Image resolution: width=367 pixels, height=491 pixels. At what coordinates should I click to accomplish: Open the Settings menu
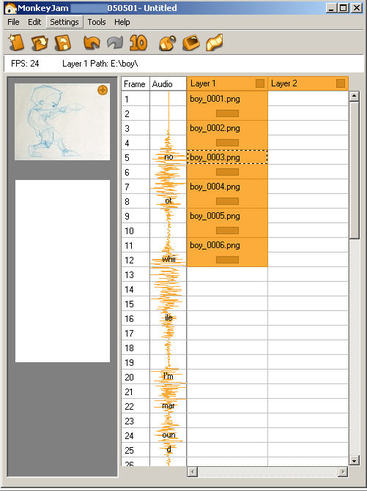[x=64, y=22]
